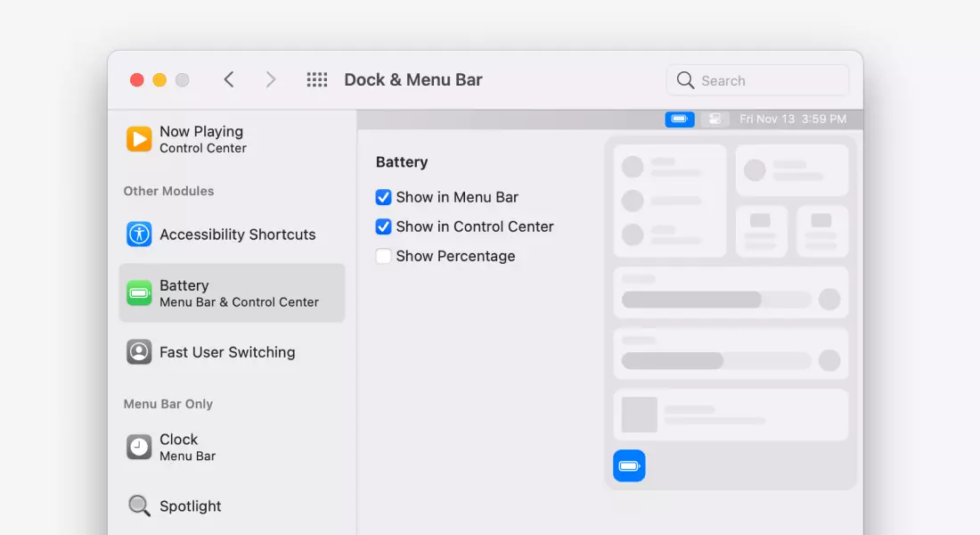Click the 'Other Modules' section header

[168, 191]
